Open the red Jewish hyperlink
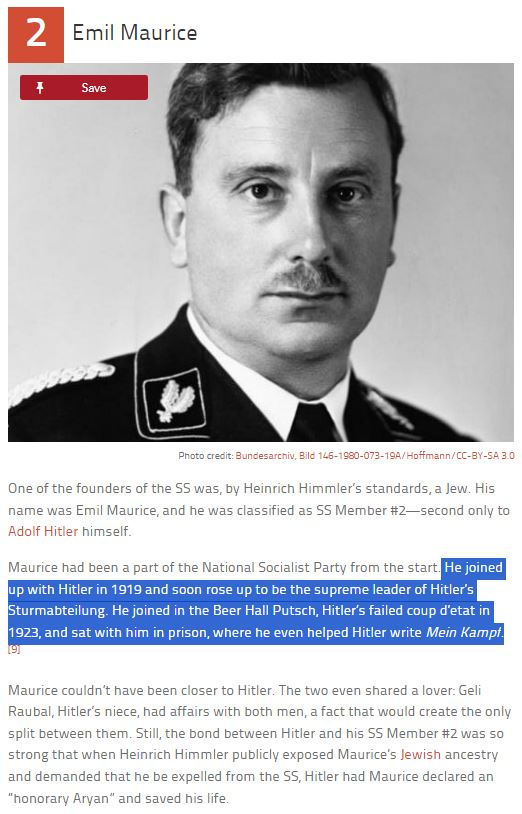Screen dimensions: 522x814 (420, 754)
